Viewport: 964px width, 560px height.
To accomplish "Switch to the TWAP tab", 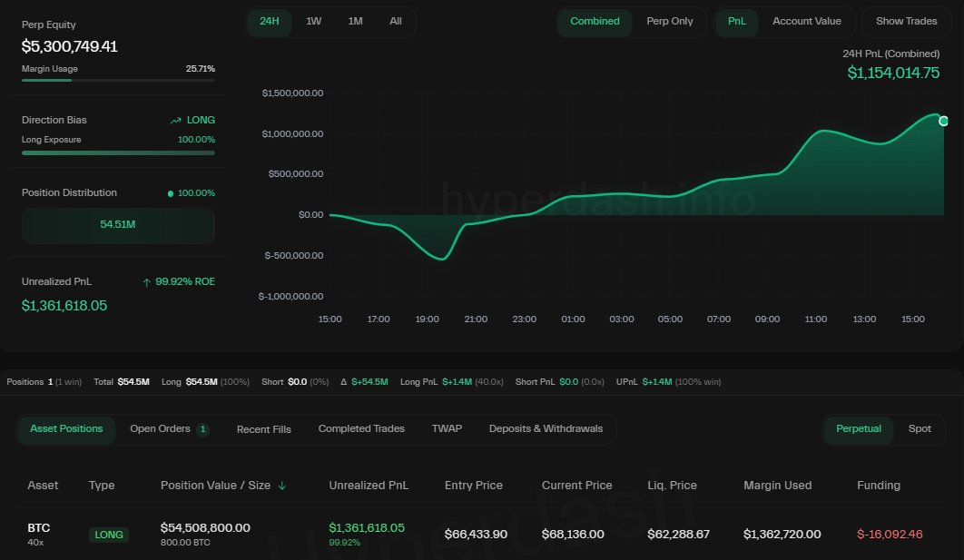I will click(447, 428).
